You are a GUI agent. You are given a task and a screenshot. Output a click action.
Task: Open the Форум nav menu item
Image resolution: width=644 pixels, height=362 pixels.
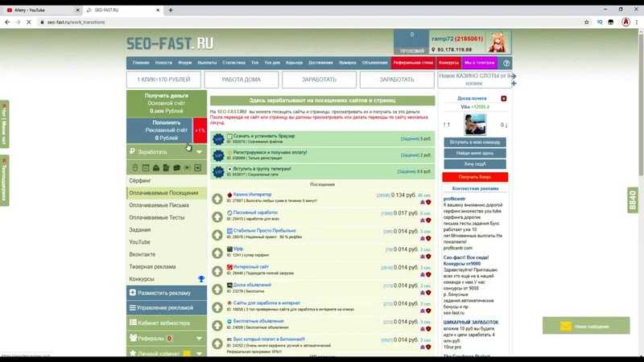click(185, 63)
